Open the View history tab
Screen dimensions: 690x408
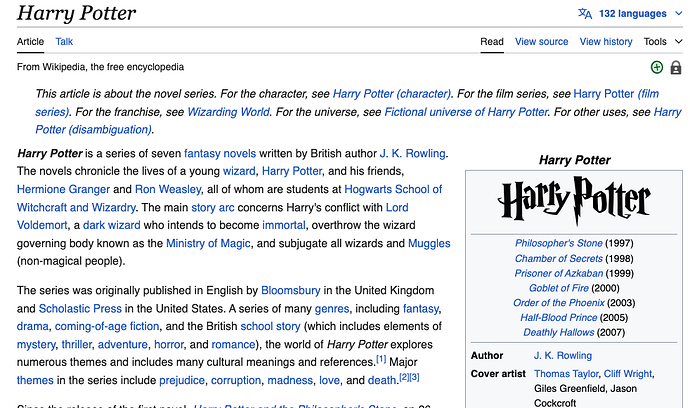click(x=606, y=41)
